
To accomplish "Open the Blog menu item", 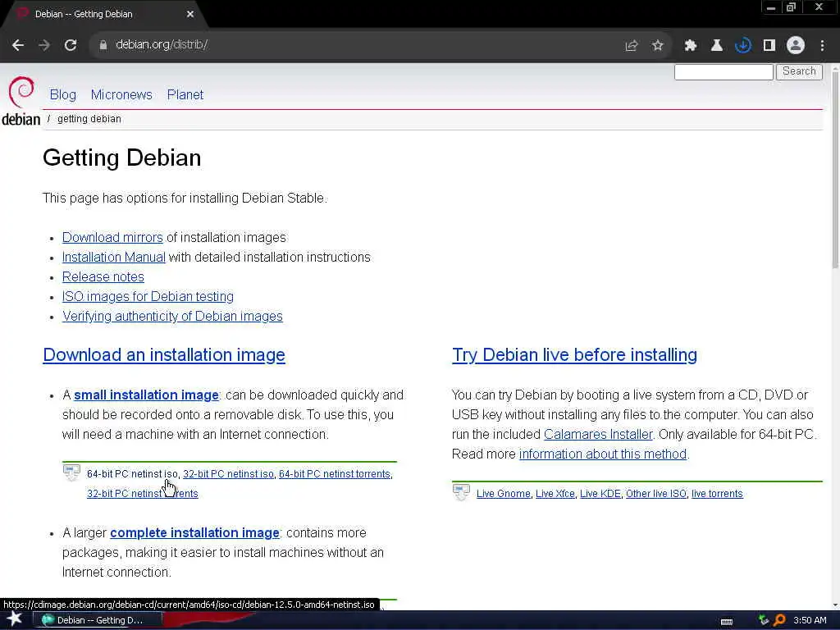I will pos(62,95).
